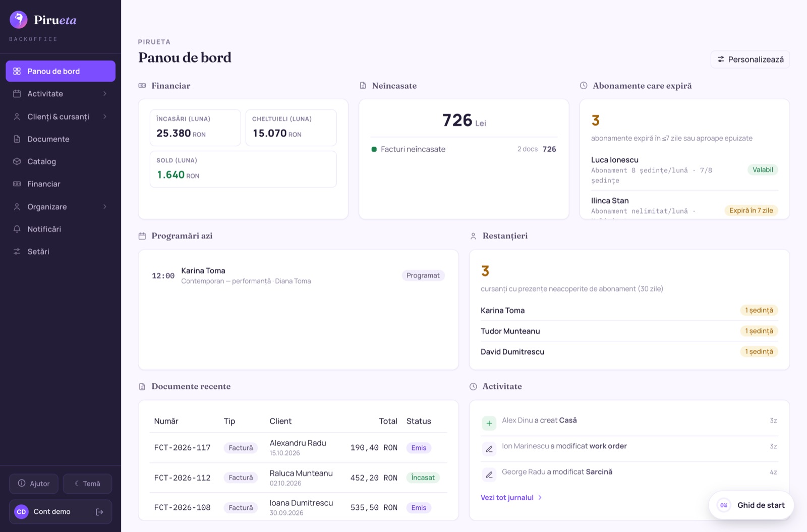
Task: Open the Financiar sidebar menu item
Action: (x=61, y=184)
